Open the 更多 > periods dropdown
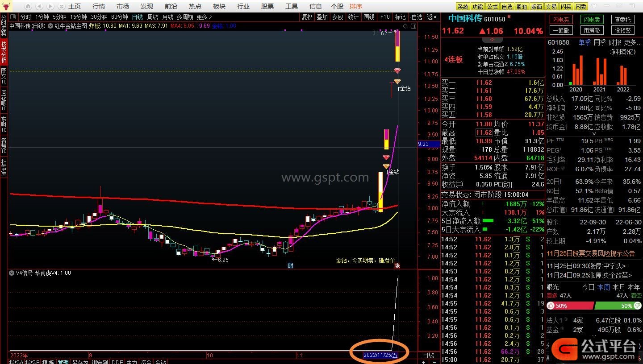The height and width of the screenshot is (364, 643). click(x=204, y=17)
